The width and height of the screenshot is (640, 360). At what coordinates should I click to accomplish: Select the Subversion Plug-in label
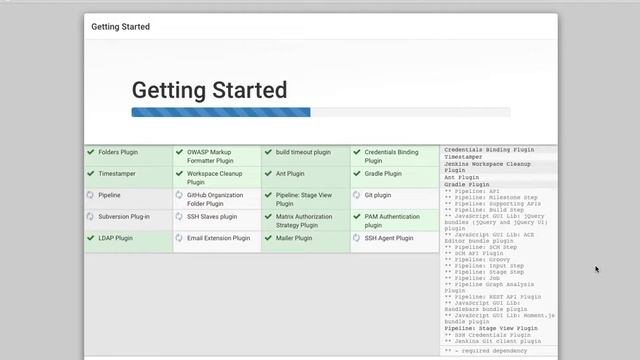click(124, 217)
